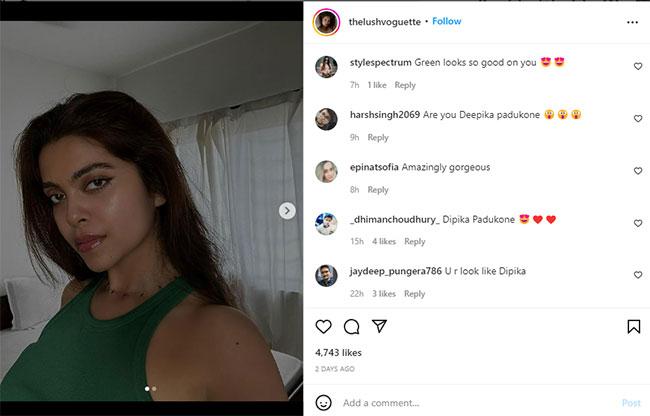This screenshot has width=650, height=416.
Task: Open the three-dot more options menu
Action: [632, 21]
